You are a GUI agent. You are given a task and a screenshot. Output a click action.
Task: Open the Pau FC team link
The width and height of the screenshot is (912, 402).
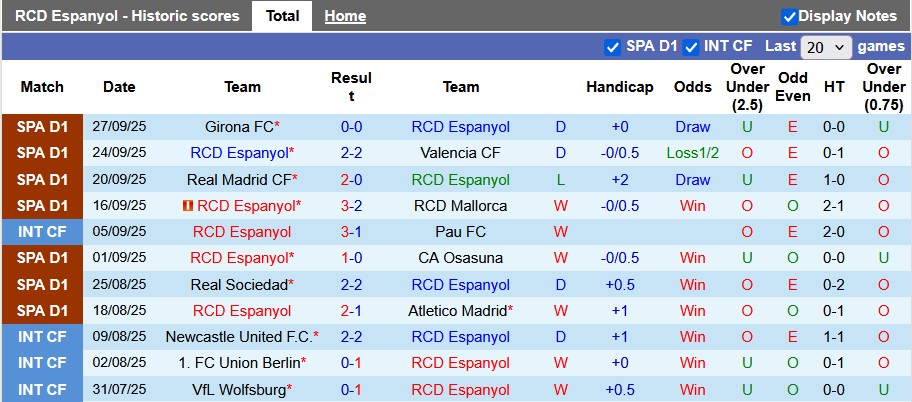pos(460,232)
